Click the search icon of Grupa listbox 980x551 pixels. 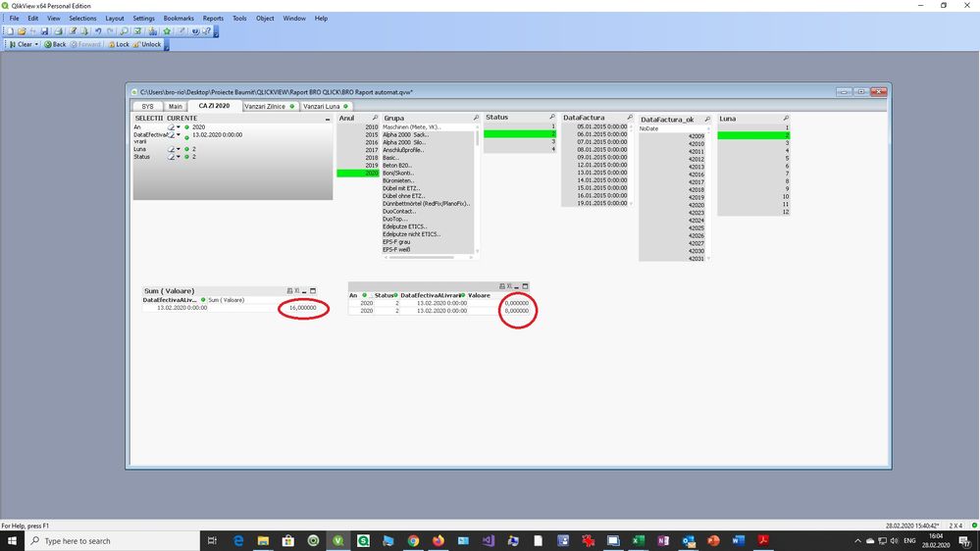[476, 118]
